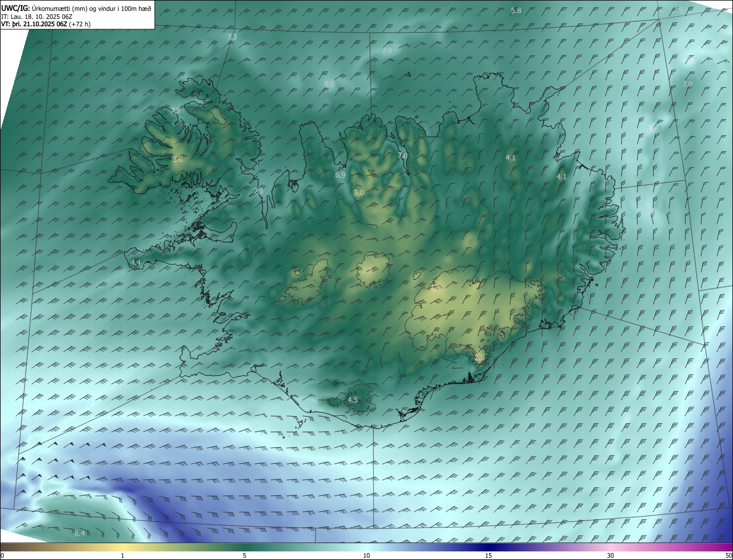
Task: Pick the yellow segment of the color scale
Action: coord(123,547)
